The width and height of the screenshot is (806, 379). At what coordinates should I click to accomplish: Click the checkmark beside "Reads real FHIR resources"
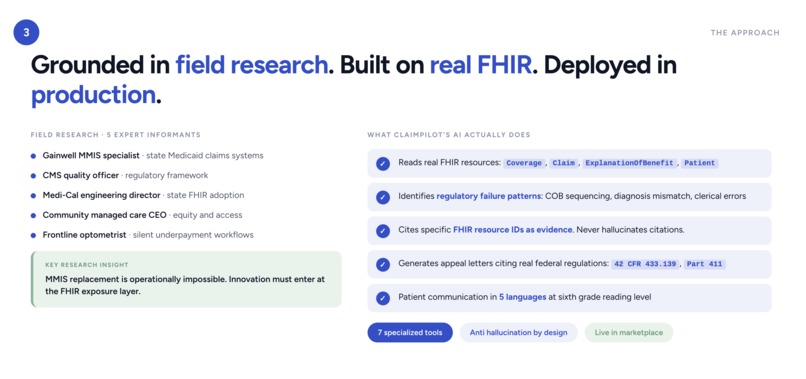(x=382, y=164)
